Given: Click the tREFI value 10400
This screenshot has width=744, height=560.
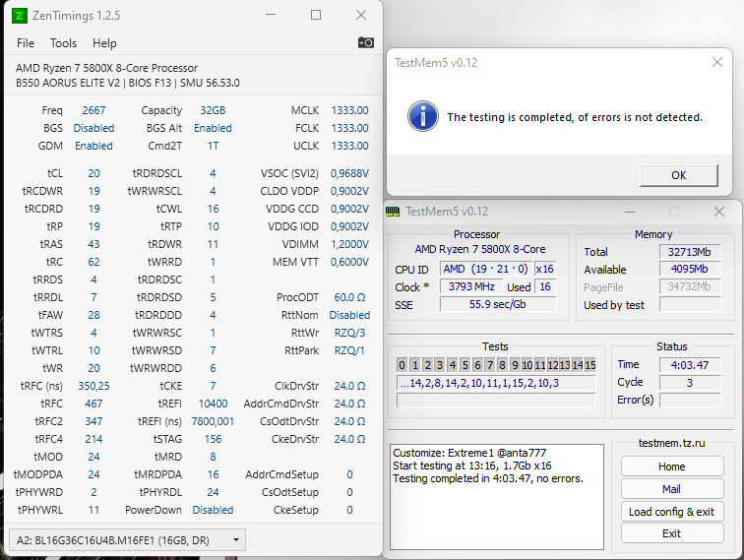Looking at the screenshot, I should coord(213,404).
